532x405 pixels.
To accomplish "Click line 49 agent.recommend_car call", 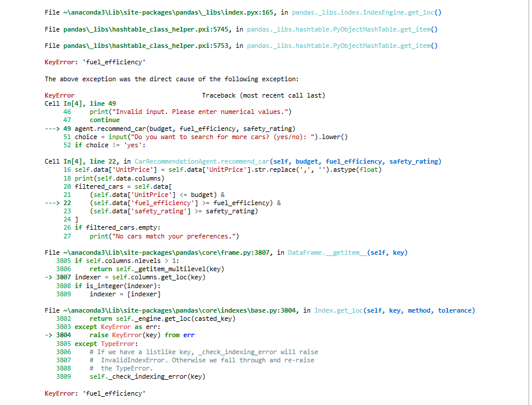I will point(185,129).
